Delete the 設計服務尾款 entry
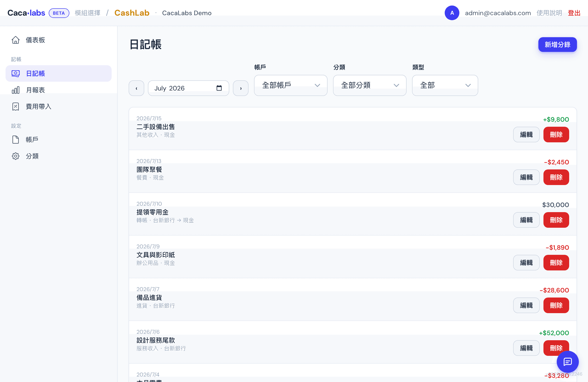This screenshot has width=588, height=382. 556,348
